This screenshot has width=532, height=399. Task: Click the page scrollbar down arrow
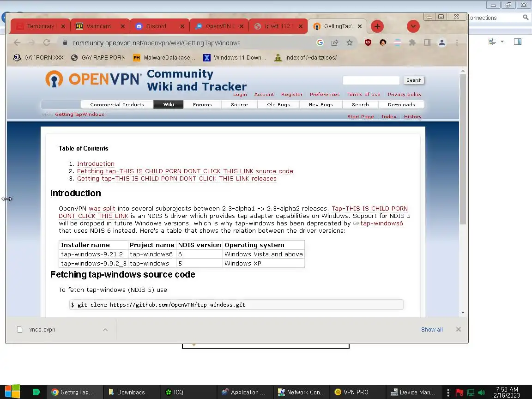point(463,313)
